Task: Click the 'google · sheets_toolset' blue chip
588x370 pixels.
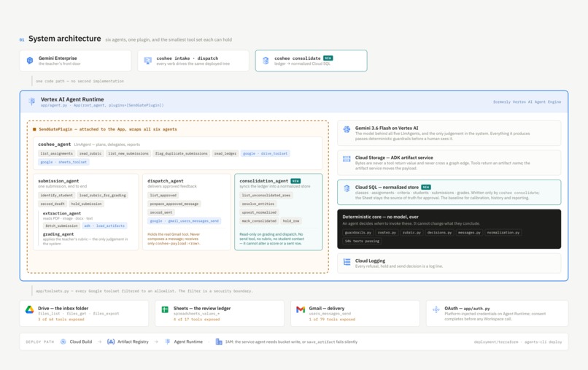Action: click(x=63, y=162)
